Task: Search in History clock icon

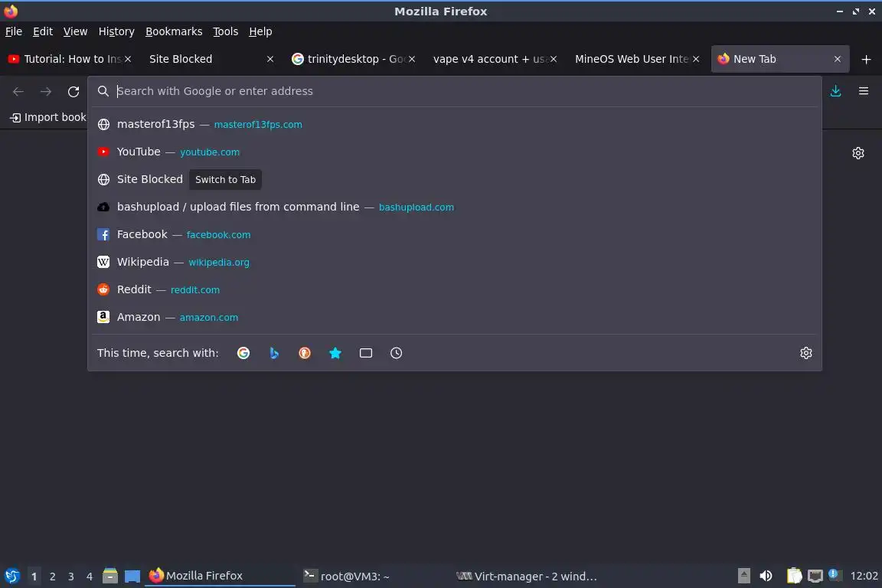Action: (x=396, y=353)
